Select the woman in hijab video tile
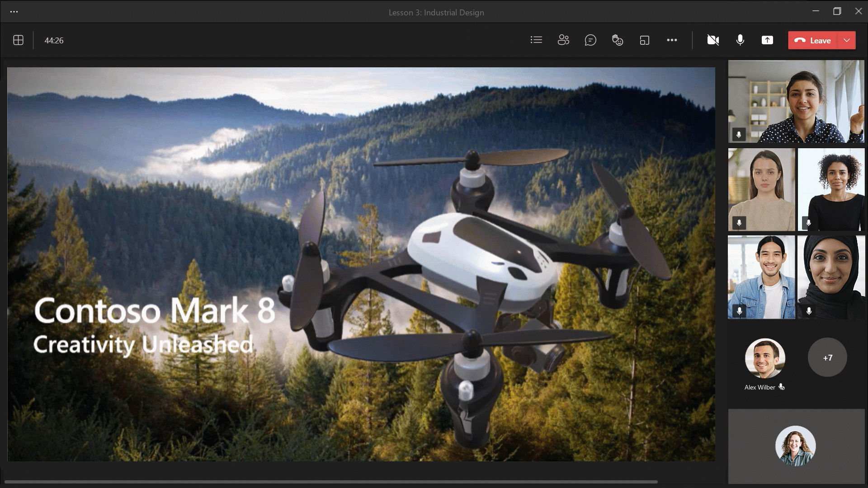The image size is (868, 488). coord(831,277)
